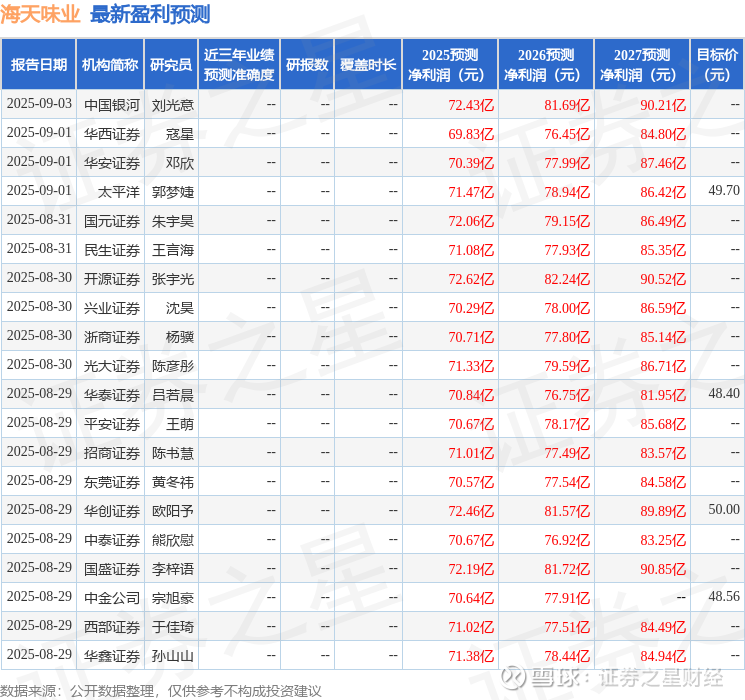This screenshot has height=700, width=745.
Task: Click the 目标价 column header
Action: click(x=717, y=65)
